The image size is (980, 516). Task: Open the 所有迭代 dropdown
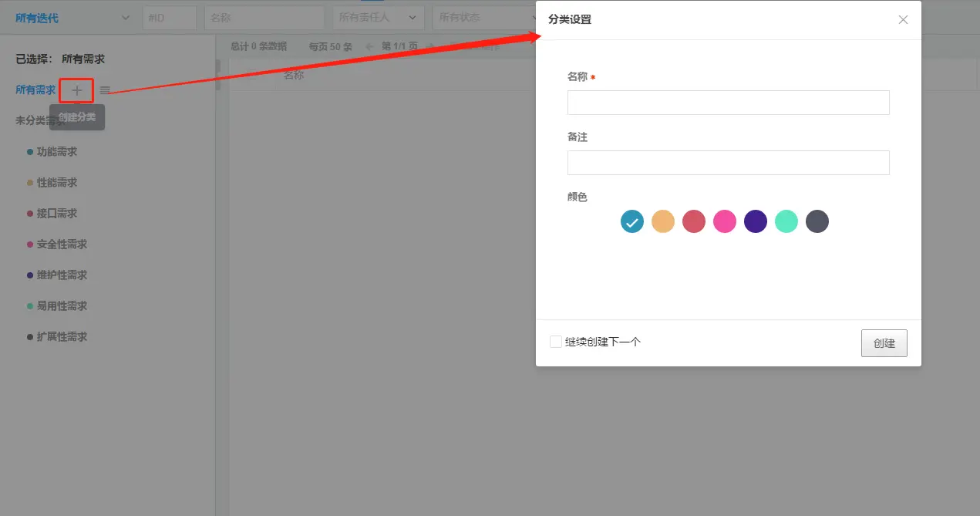[69, 17]
